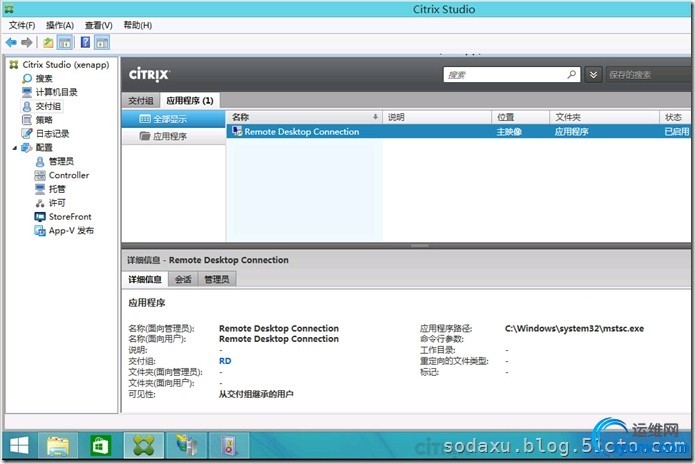This screenshot has width=695, height=464.
Task: Open the 查看(V) menu
Action: [x=98, y=25]
